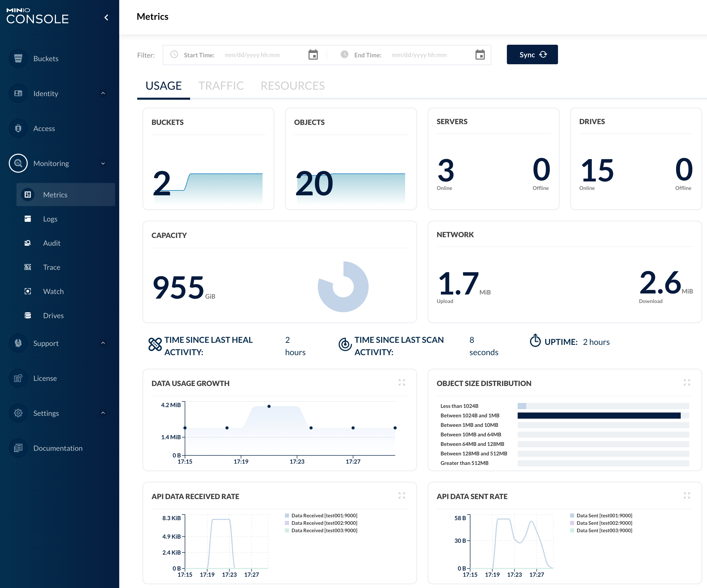Toggle the Data Received test002:9000 legend swatch
The image size is (707, 588).
pos(287,523)
